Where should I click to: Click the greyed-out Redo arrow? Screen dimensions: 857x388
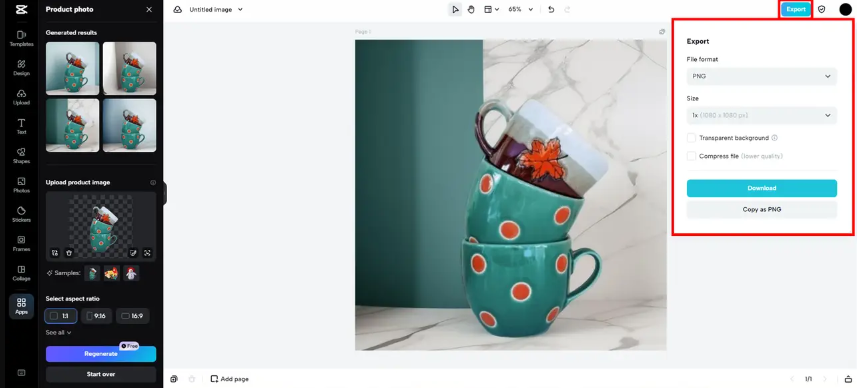[567, 9]
